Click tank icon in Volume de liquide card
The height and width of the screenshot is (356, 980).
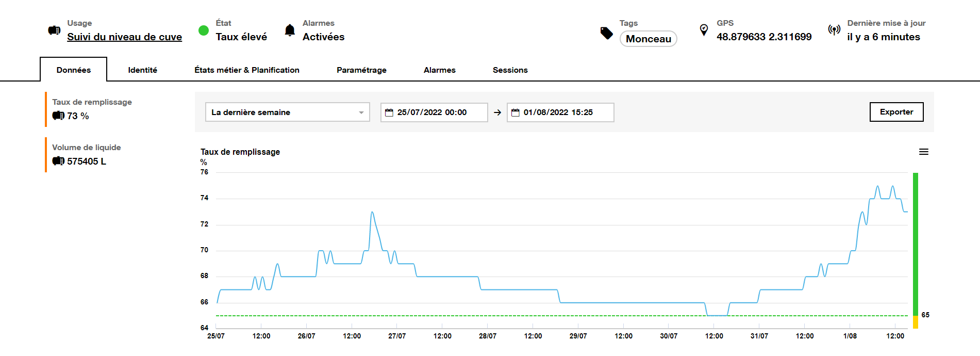58,161
